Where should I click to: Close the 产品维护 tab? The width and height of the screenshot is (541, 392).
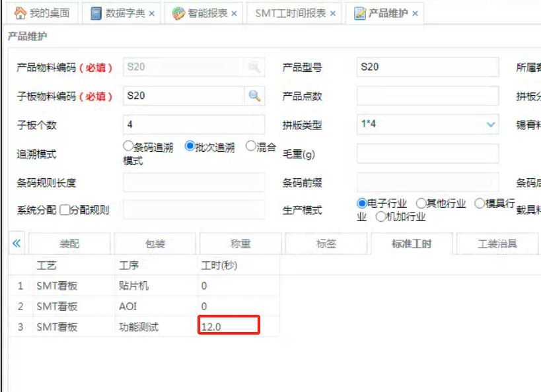[x=415, y=13]
